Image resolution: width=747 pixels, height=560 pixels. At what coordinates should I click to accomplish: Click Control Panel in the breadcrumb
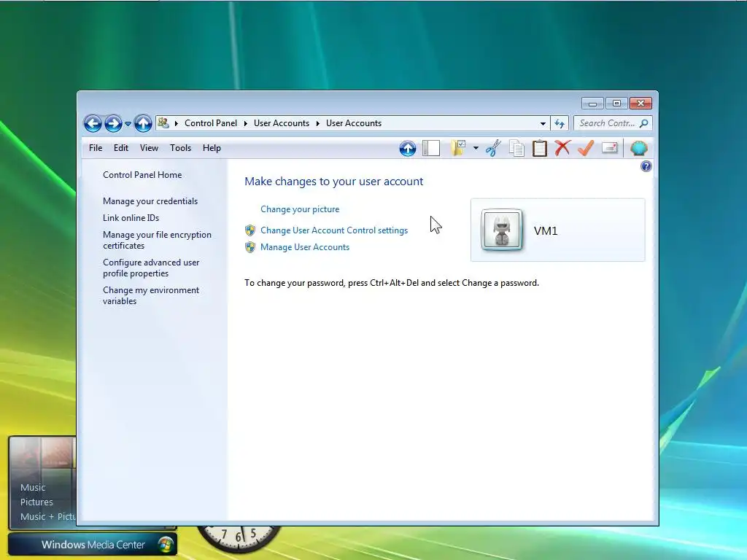tap(211, 122)
